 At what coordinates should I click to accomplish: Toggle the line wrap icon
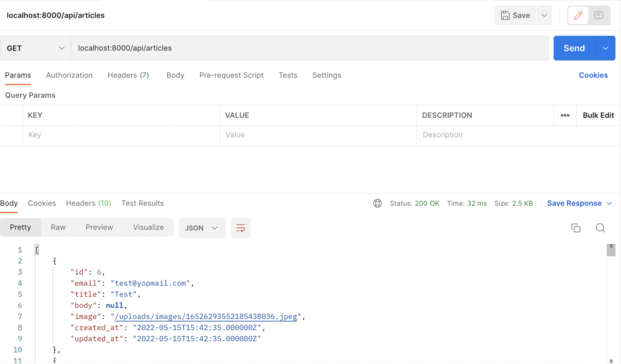240,228
